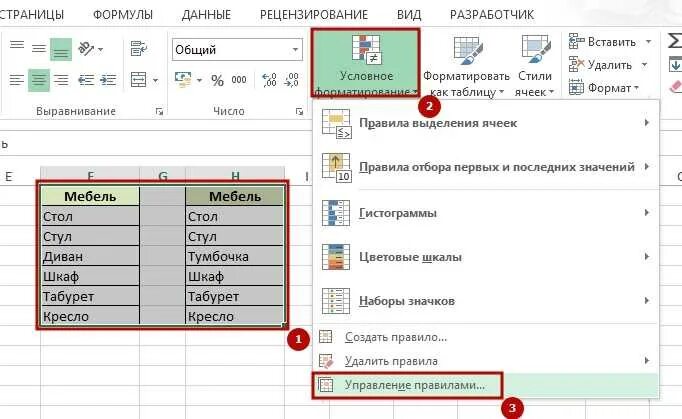Click the Удалить cells icon

[x=576, y=65]
